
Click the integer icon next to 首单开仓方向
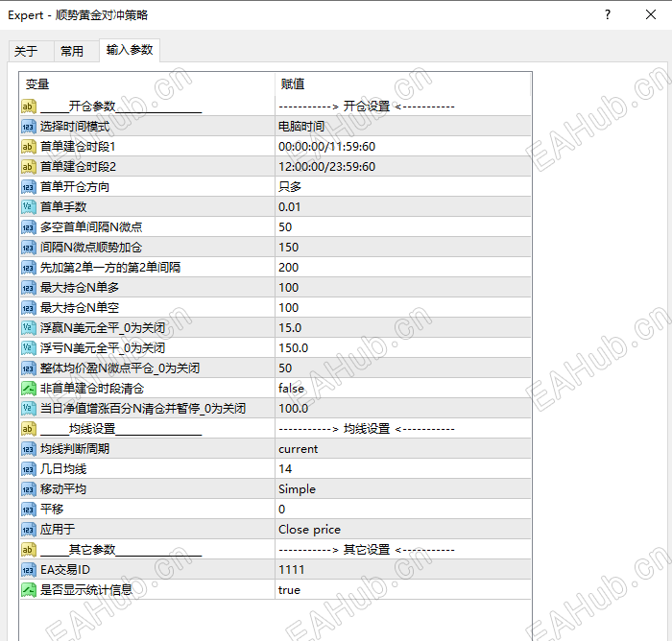coord(28,187)
